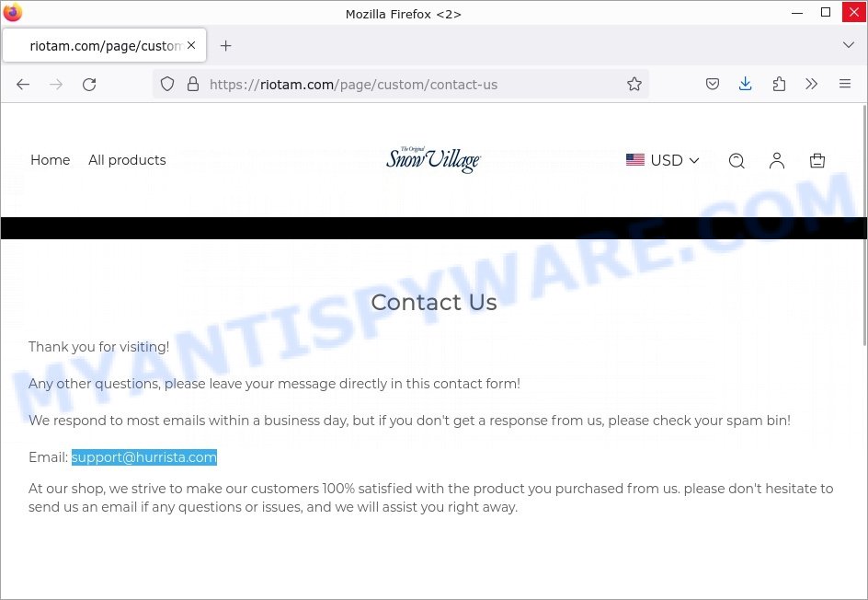Open the Firefox downloads panel
868x600 pixels.
click(x=745, y=84)
